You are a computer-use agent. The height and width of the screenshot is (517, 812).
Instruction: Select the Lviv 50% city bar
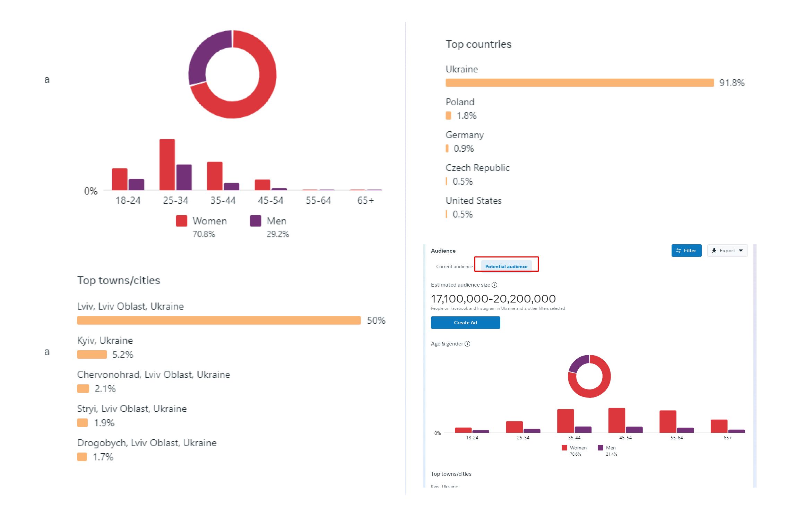coord(219,320)
